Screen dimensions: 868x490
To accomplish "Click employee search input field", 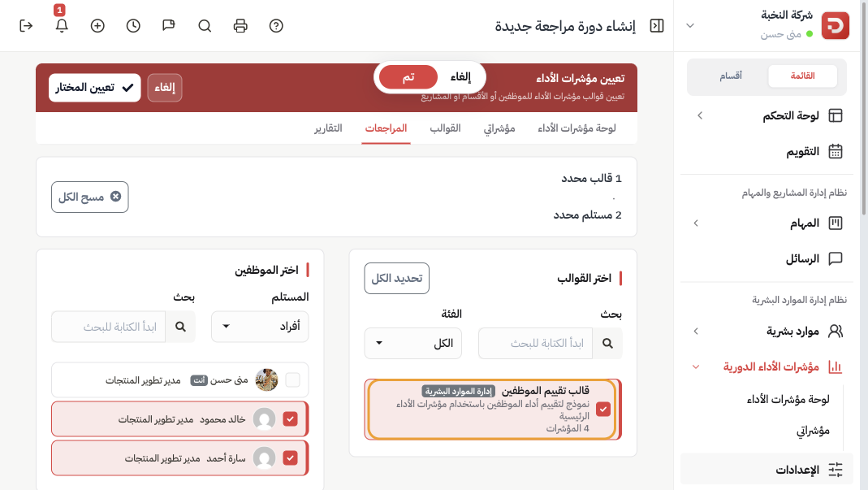I will pyautogui.click(x=109, y=327).
